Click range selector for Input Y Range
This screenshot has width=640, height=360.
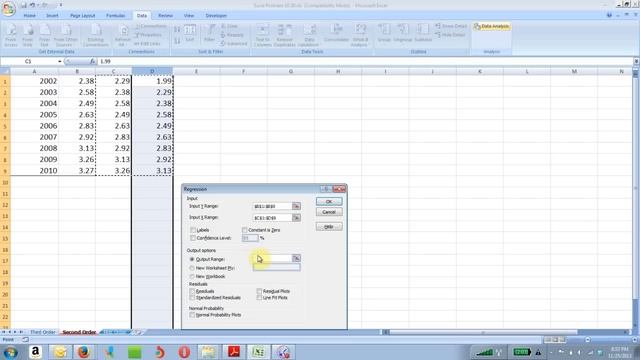point(296,206)
